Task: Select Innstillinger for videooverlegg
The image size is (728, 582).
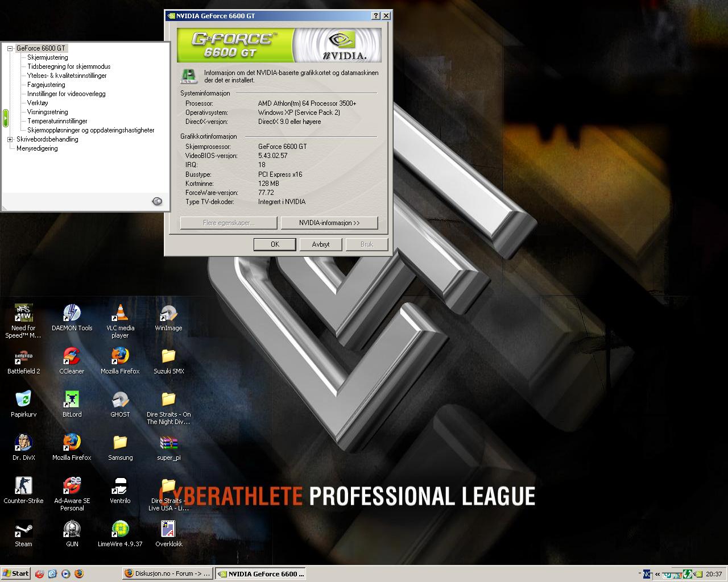Action: pos(67,94)
